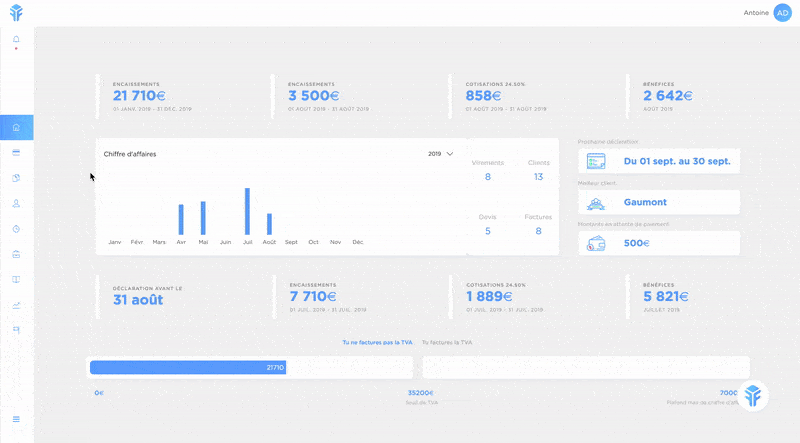Open the next declaration date card

pyautogui.click(x=659, y=161)
